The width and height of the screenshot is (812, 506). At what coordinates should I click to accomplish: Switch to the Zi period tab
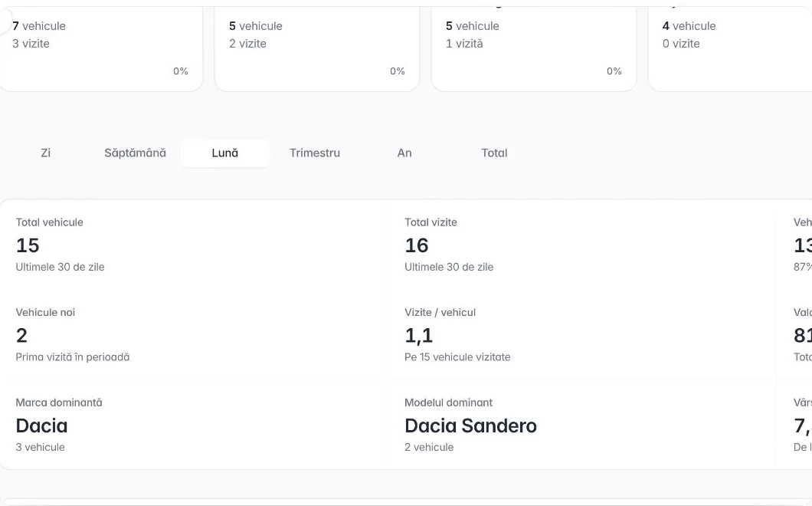(45, 153)
